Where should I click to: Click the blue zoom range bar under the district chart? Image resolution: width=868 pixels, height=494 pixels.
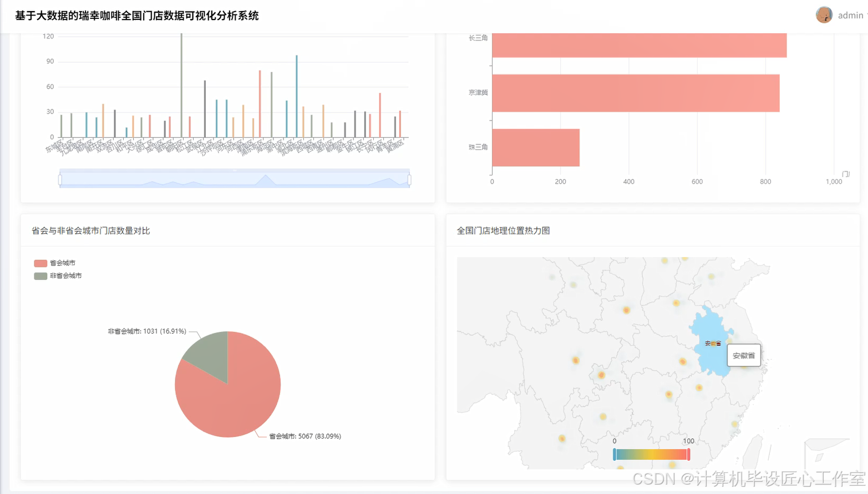[235, 179]
